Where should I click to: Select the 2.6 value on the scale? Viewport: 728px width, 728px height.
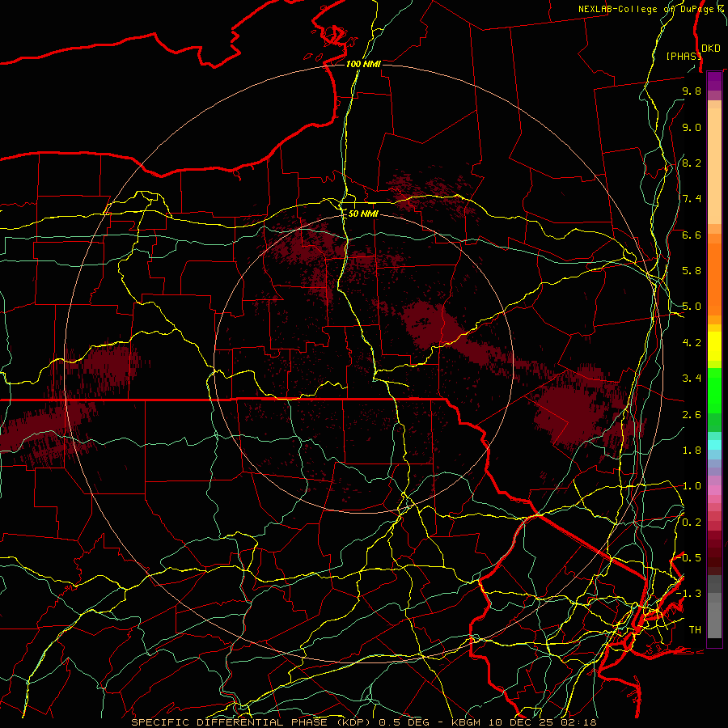pos(692,415)
